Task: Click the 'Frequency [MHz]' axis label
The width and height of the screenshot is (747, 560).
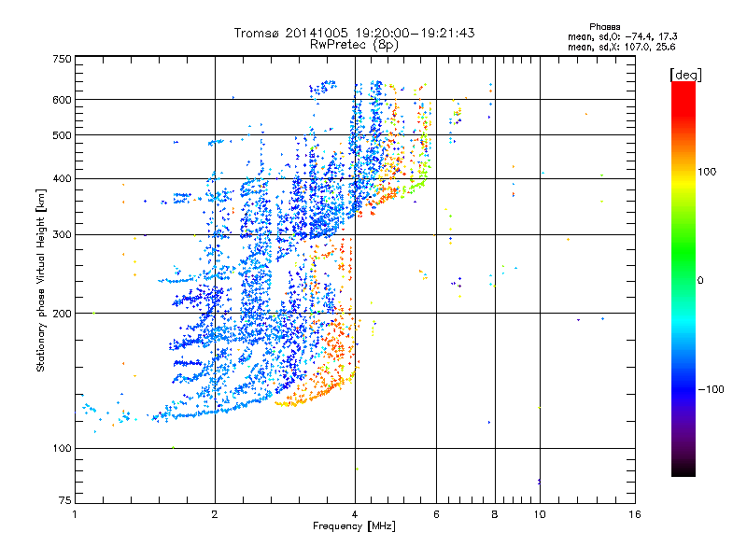Action: coord(354,526)
